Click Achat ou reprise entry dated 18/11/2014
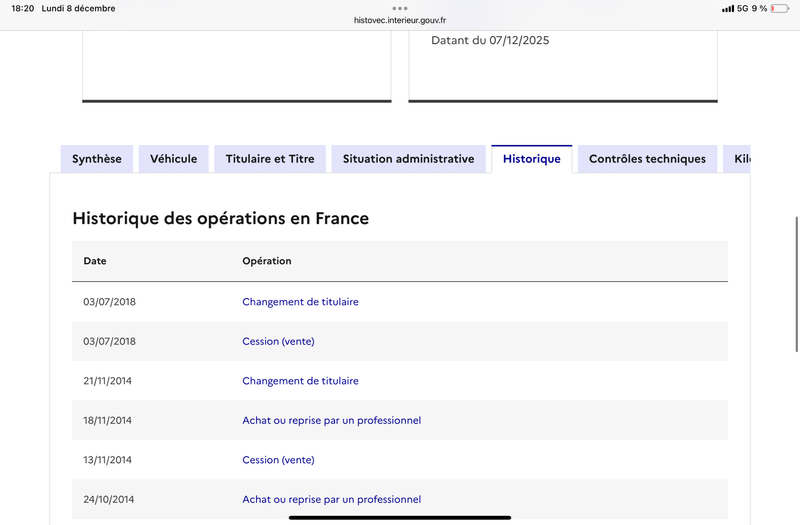 point(331,421)
